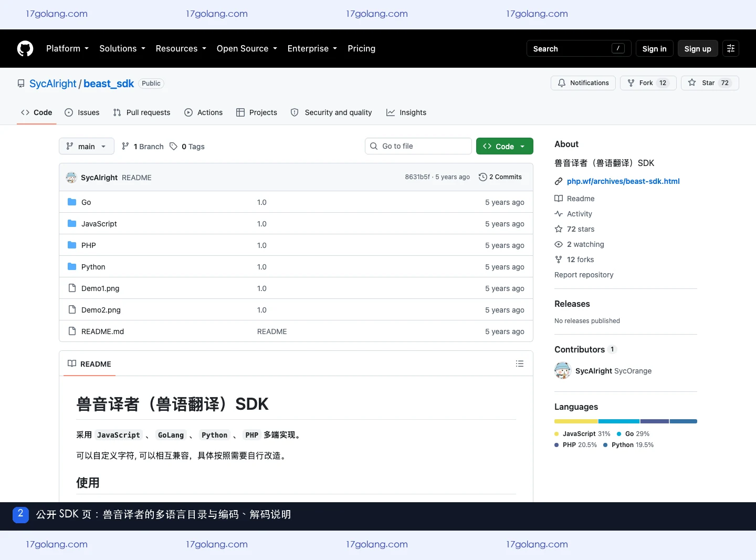The height and width of the screenshot is (560, 756).
Task: Click the eye icon beside 2 watching
Action: pos(559,244)
